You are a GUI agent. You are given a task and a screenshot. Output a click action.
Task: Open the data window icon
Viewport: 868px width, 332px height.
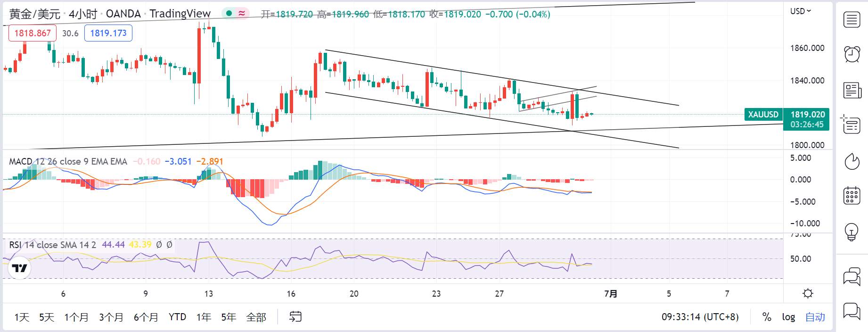pos(852,125)
